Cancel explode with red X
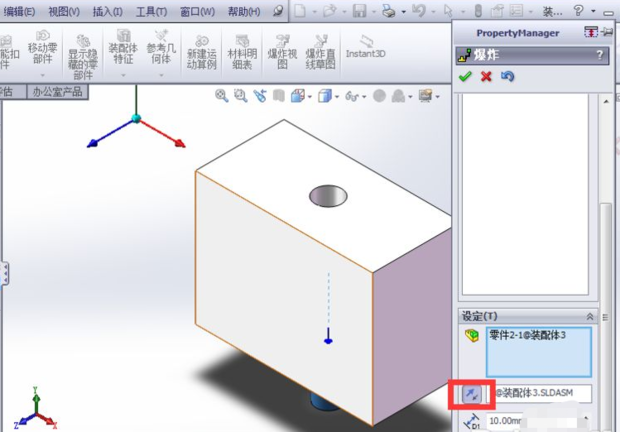The image size is (620, 432). click(x=486, y=76)
